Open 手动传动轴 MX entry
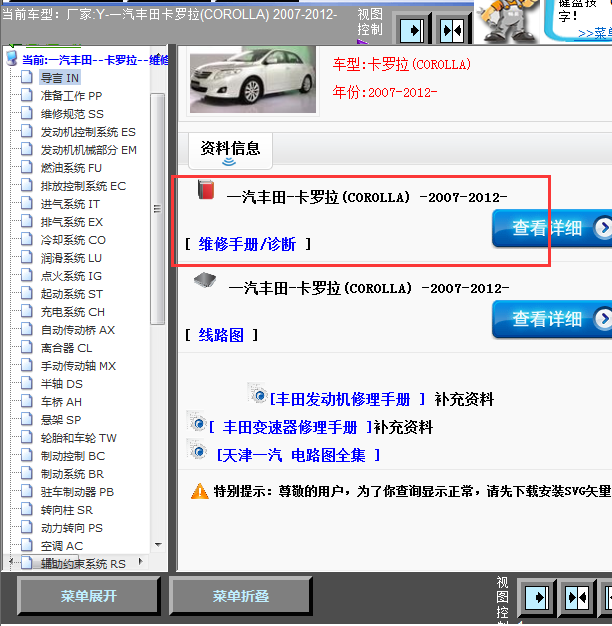This screenshot has height=626, width=612. coord(78,366)
